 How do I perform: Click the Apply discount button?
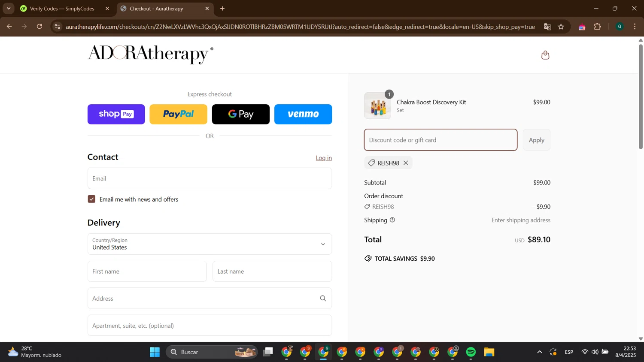point(536,140)
